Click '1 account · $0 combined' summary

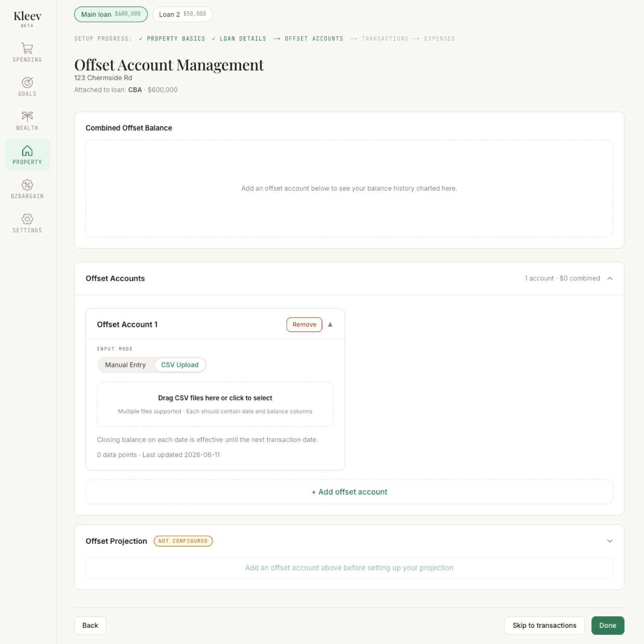[562, 279]
